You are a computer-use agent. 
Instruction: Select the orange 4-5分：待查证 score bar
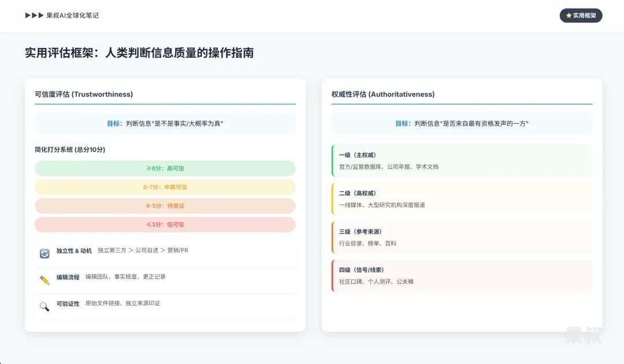[x=165, y=206]
